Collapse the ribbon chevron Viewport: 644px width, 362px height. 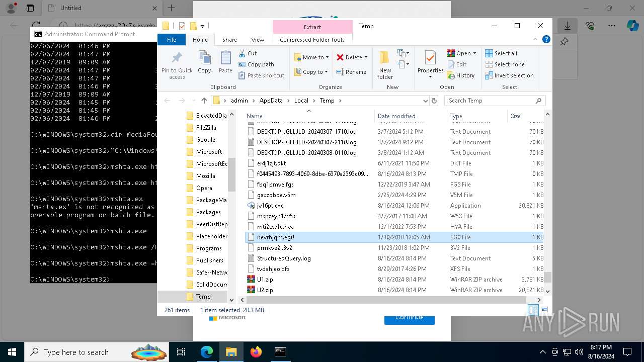(535, 40)
